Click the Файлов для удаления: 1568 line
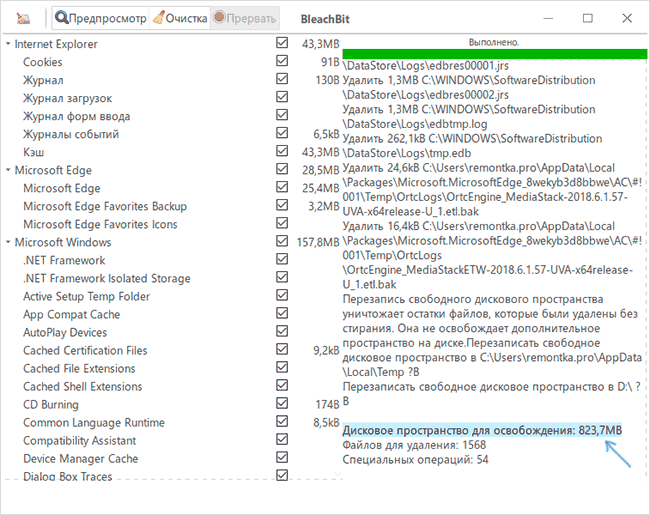 pos(414,445)
